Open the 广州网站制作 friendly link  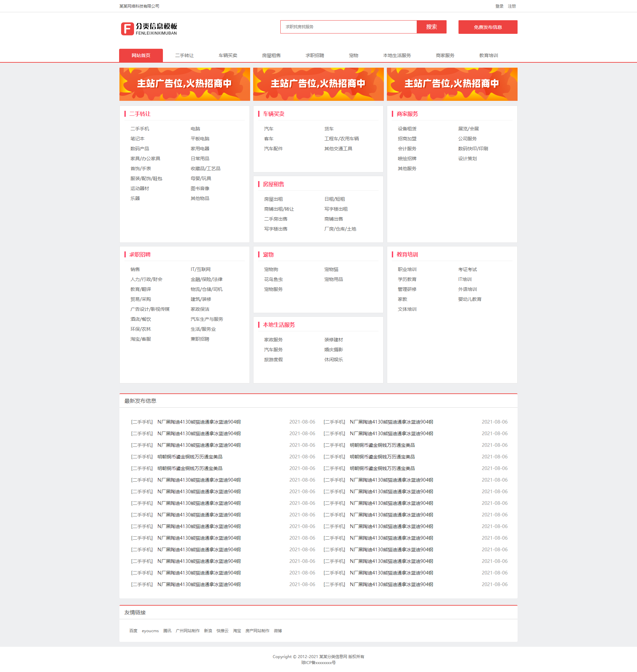coord(188,631)
